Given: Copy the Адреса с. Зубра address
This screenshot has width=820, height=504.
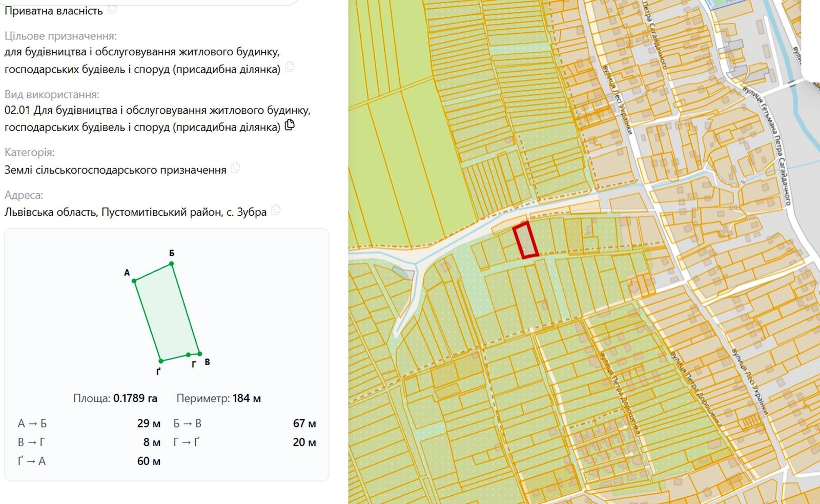Looking at the screenshot, I should [276, 209].
